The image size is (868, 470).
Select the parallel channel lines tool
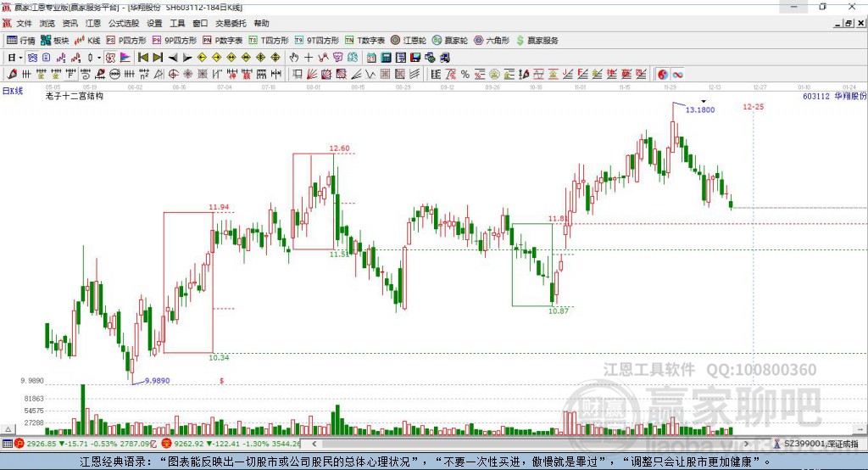(414, 74)
